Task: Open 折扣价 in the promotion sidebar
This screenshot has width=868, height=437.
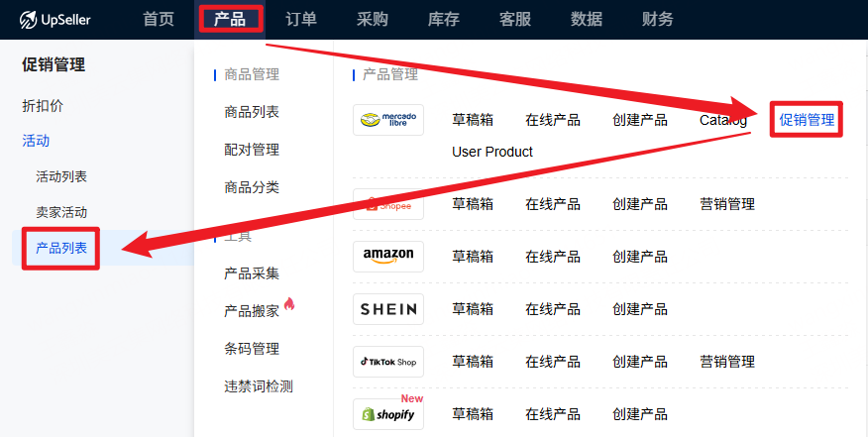Action: point(43,105)
